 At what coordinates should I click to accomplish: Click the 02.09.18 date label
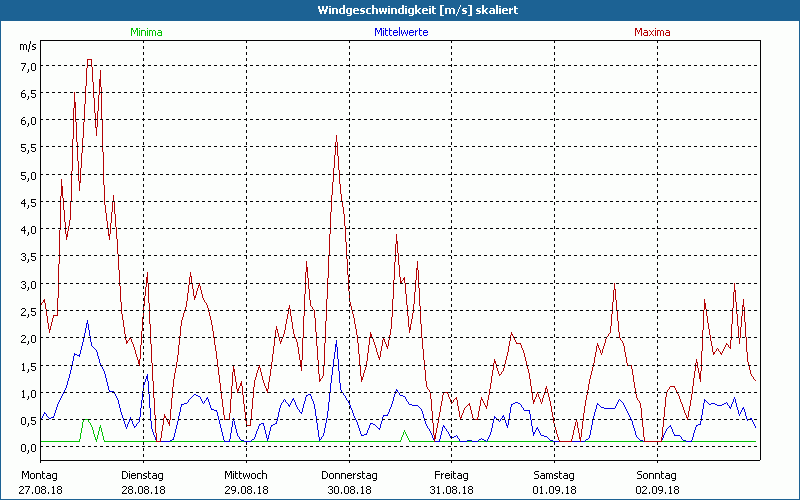coord(657,490)
